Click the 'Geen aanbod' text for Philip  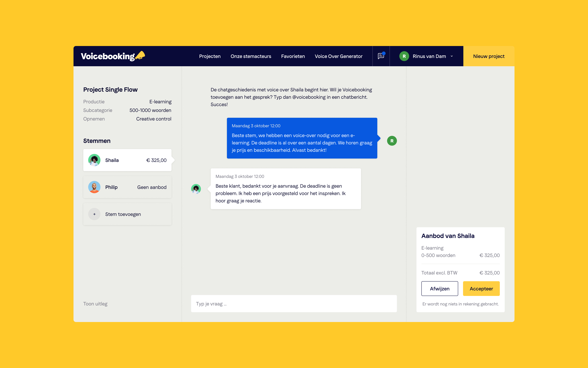click(152, 187)
